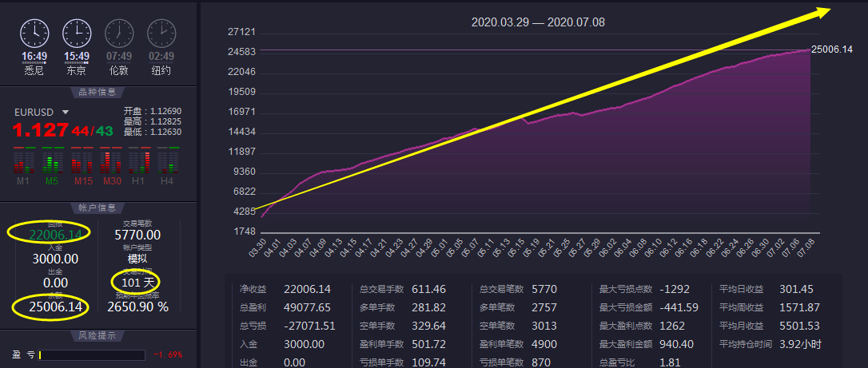868x368 pixels.
Task: Click the New York (纽约) clock icon
Action: point(161,34)
